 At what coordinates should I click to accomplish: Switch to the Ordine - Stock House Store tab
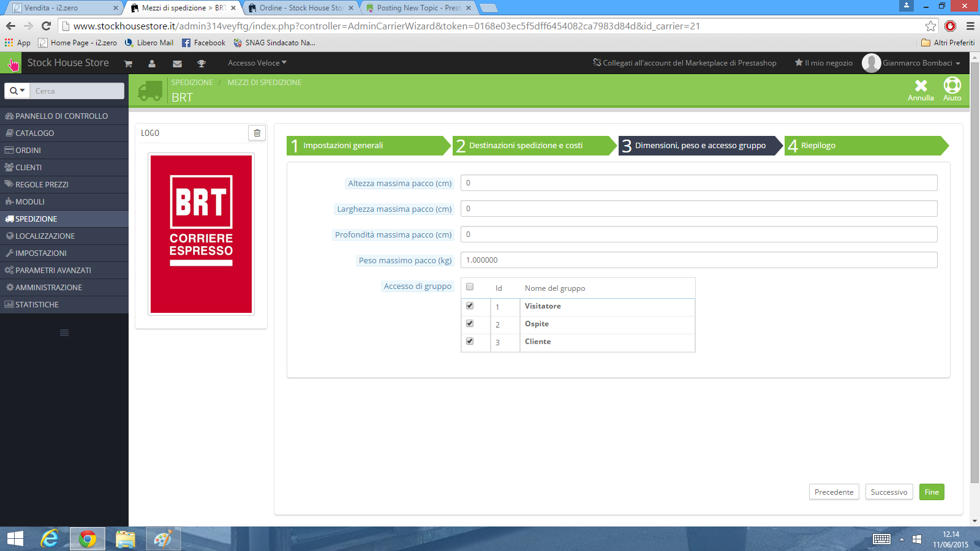coord(301,8)
